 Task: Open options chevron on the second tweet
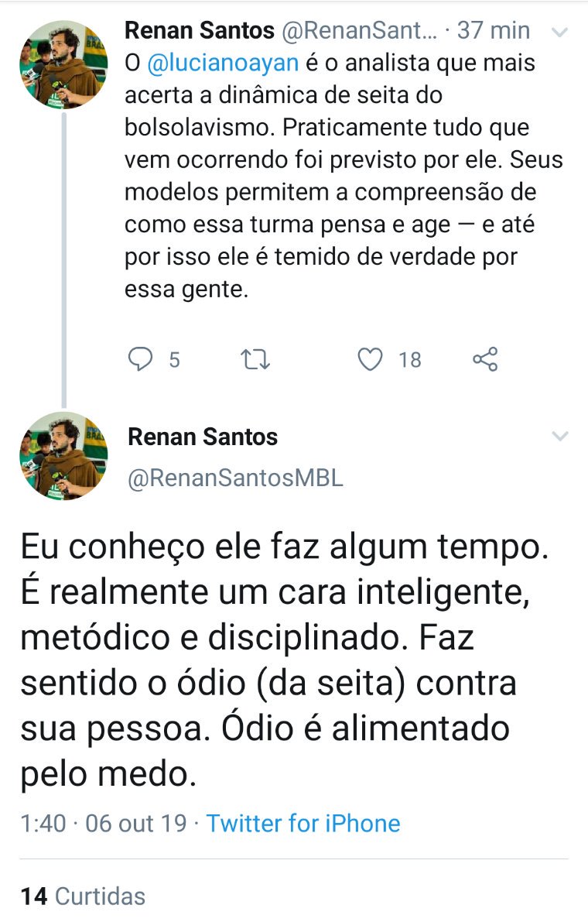(x=559, y=437)
